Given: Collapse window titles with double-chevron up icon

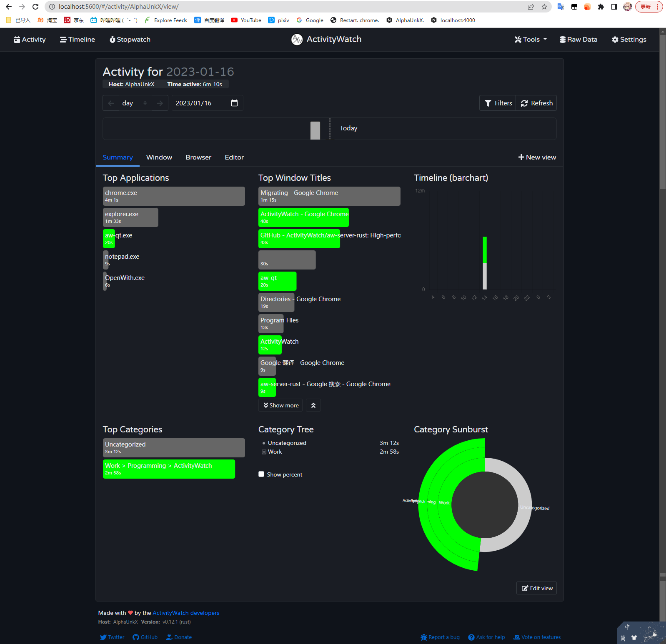Looking at the screenshot, I should click(313, 405).
